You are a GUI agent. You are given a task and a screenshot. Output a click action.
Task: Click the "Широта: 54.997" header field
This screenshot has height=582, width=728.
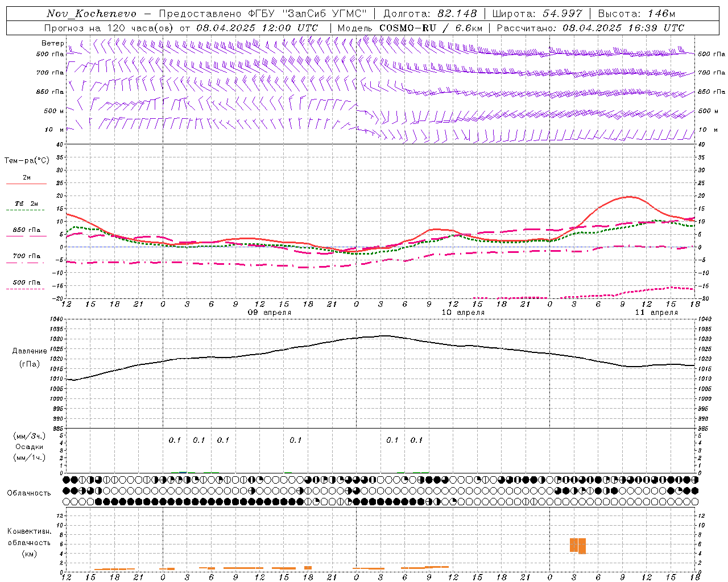[537, 14]
